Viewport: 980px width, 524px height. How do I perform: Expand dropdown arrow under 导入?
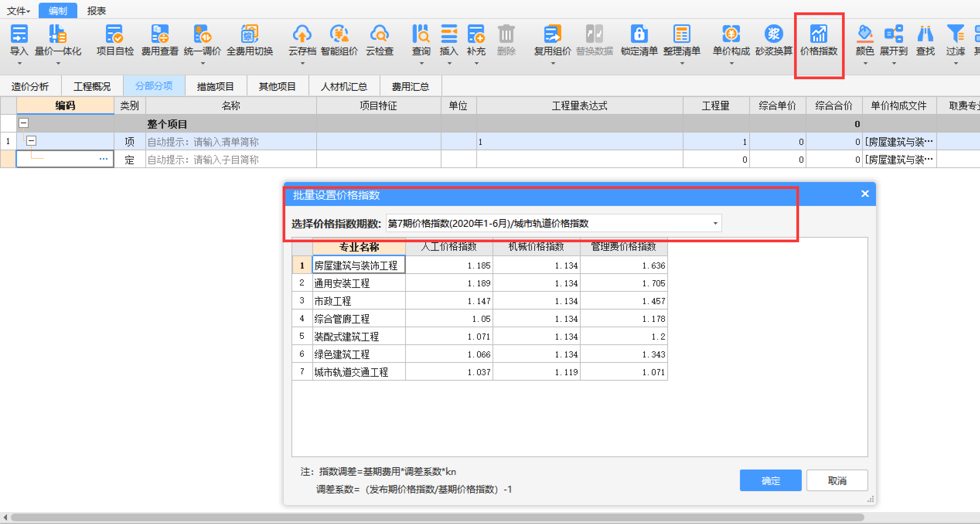pyautogui.click(x=19, y=63)
